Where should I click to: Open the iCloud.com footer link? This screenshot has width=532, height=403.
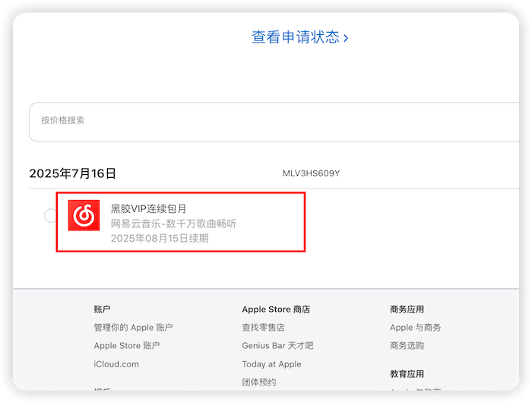pyautogui.click(x=116, y=364)
